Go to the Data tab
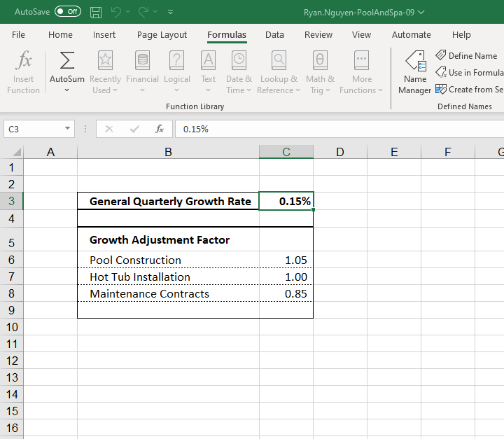The width and height of the screenshot is (504, 439). 274,35
